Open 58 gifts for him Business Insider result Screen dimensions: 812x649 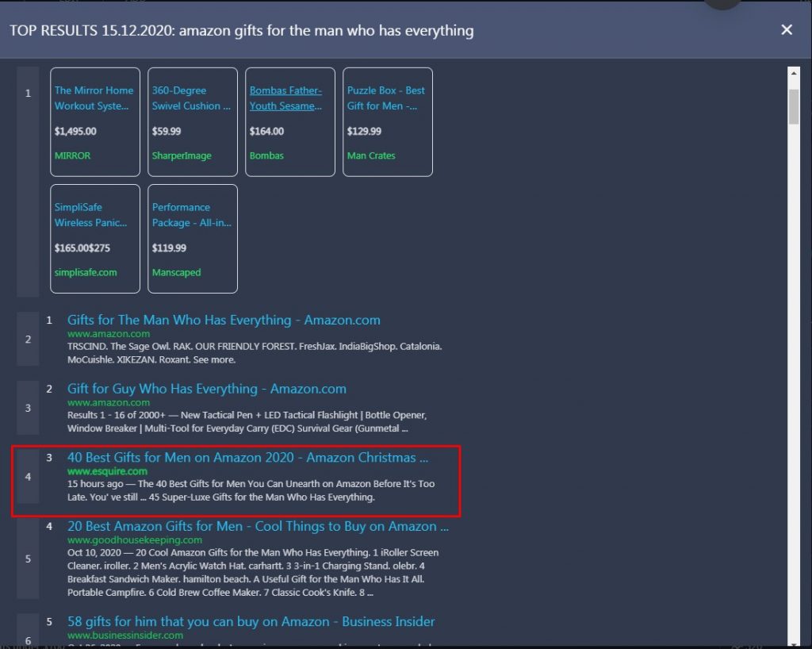(251, 621)
